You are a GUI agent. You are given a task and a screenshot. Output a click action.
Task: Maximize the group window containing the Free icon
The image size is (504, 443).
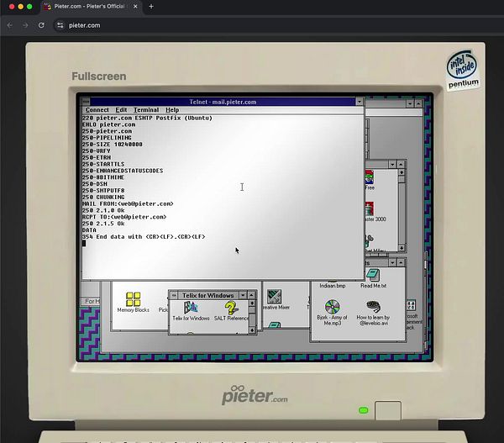coord(401,165)
